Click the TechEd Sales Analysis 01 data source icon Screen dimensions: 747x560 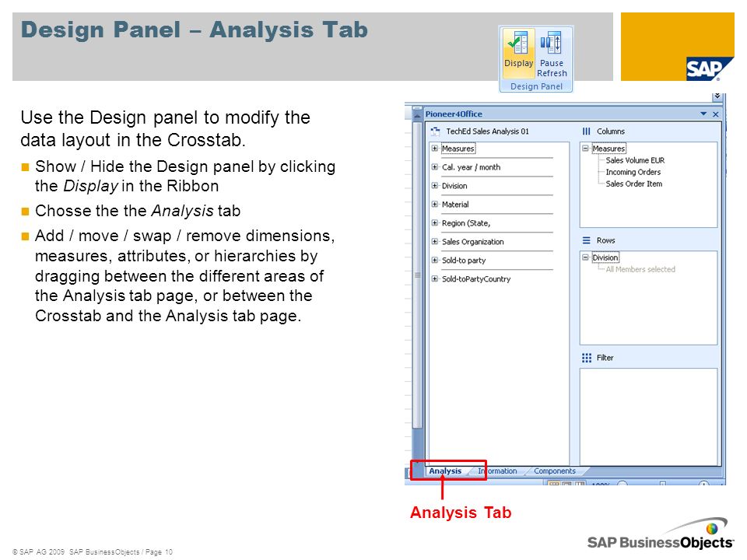pyautogui.click(x=435, y=131)
